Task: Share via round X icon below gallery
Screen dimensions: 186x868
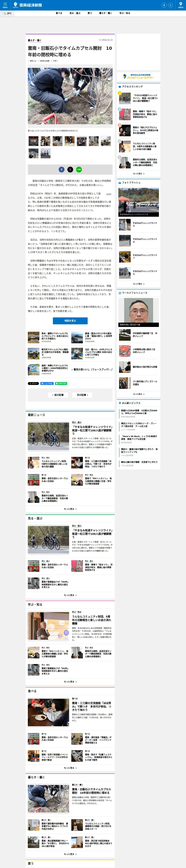Action: coord(70,170)
